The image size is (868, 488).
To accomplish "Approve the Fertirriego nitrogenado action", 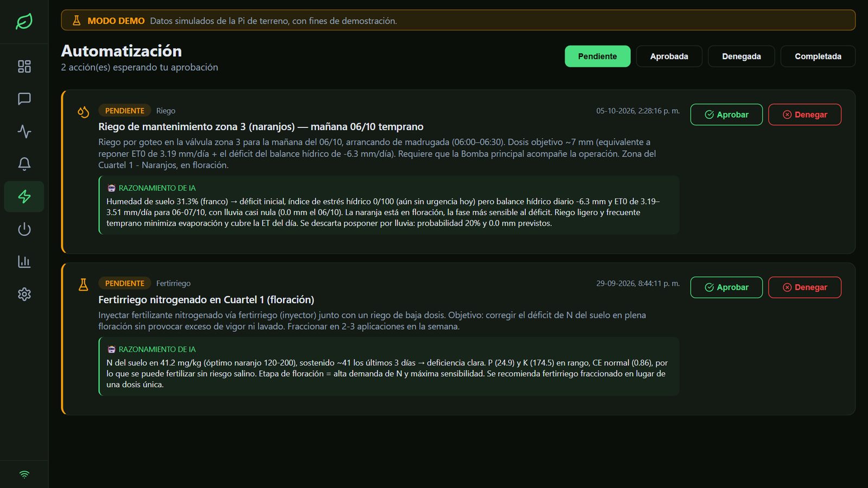I will [x=726, y=287].
